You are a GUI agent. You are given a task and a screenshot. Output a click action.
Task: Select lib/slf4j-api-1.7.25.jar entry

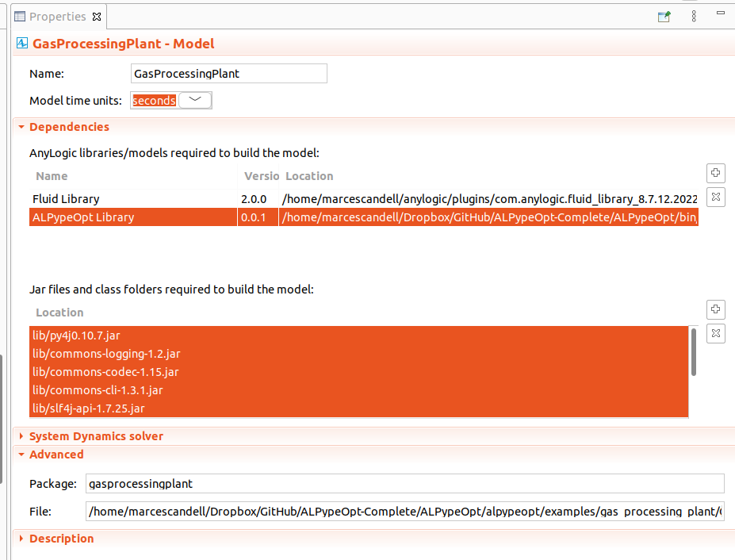coord(358,408)
